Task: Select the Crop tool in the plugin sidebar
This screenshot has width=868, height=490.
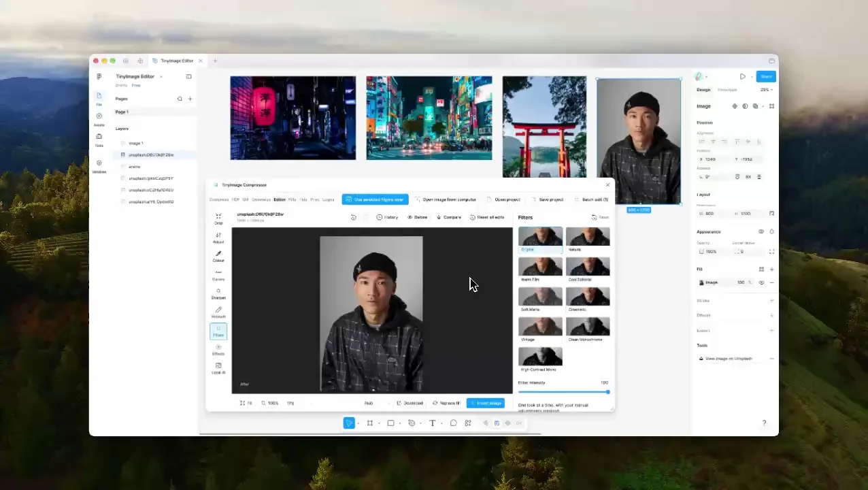Action: pos(218,218)
